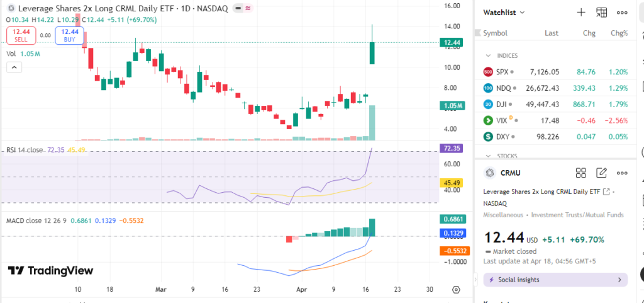Click the CRMU grid view icon

click(581, 173)
